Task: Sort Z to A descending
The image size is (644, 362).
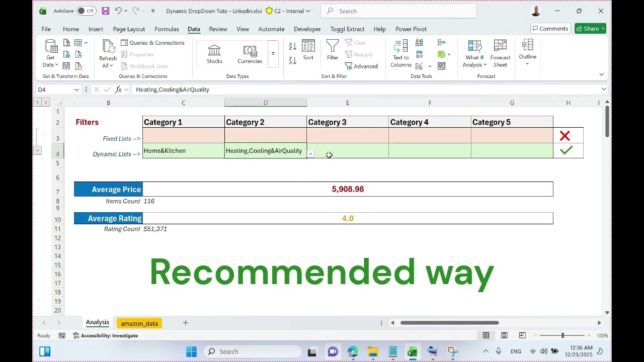Action: 293,60
